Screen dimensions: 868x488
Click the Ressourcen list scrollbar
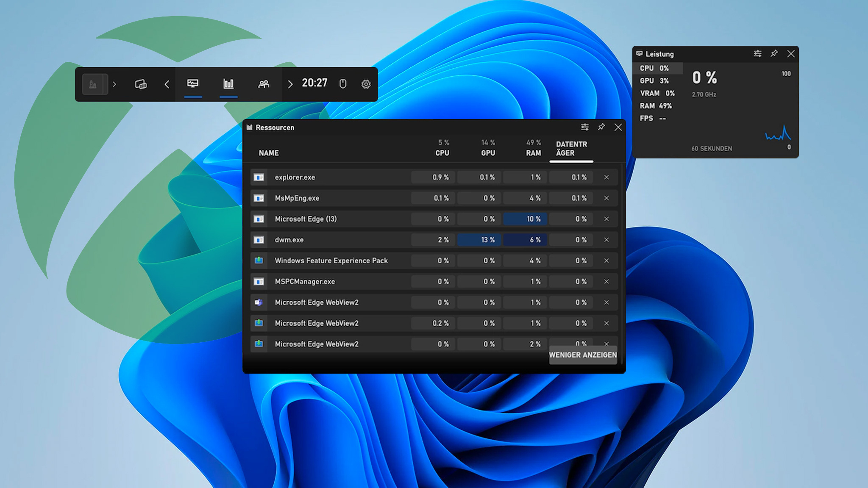pyautogui.click(x=621, y=263)
